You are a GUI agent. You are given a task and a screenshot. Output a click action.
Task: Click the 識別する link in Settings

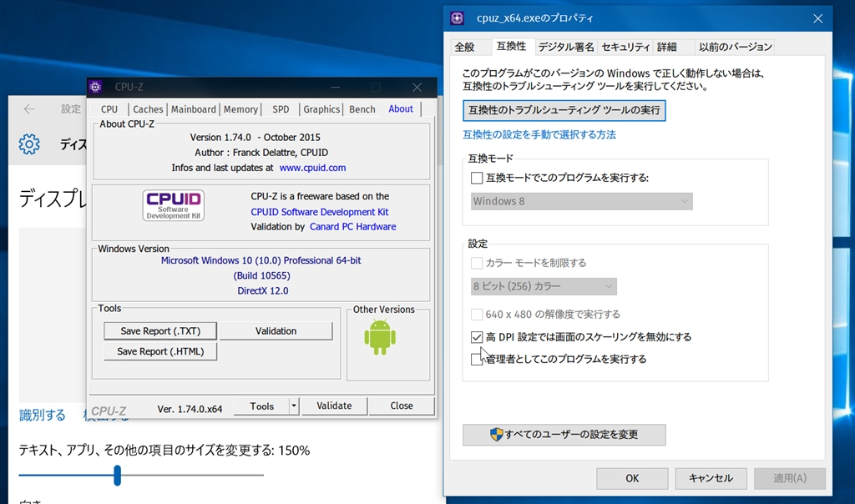coord(43,416)
